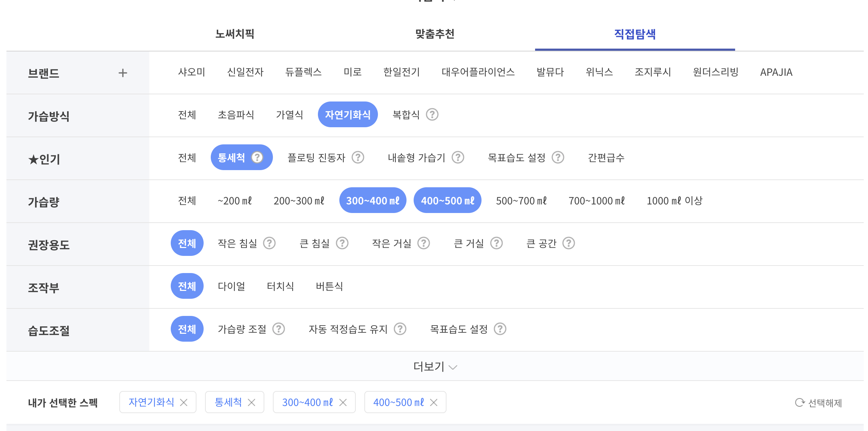Filter by brand 한일전기
Screen dimensions: 868x431
click(x=401, y=72)
